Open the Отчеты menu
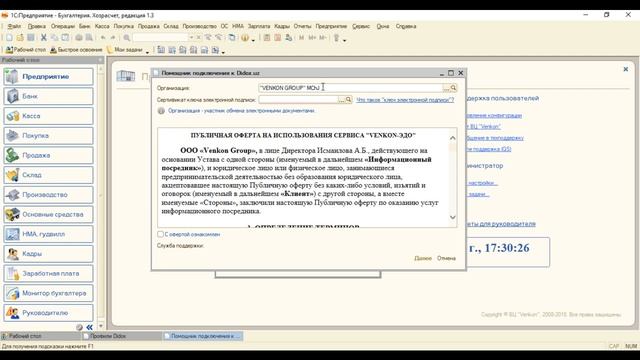640x360 pixels. pyautogui.click(x=302, y=26)
